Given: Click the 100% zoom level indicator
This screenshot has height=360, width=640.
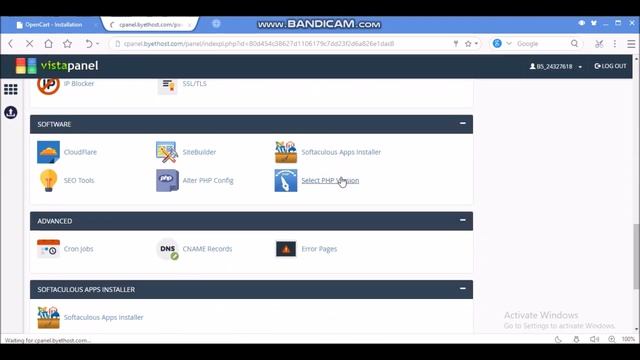Looking at the screenshot, I should [x=628, y=339].
